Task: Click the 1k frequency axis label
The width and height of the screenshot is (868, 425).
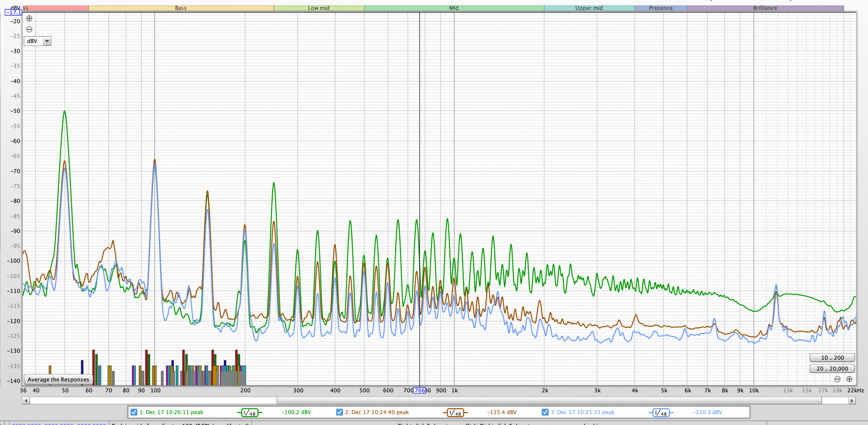Action: coord(454,390)
